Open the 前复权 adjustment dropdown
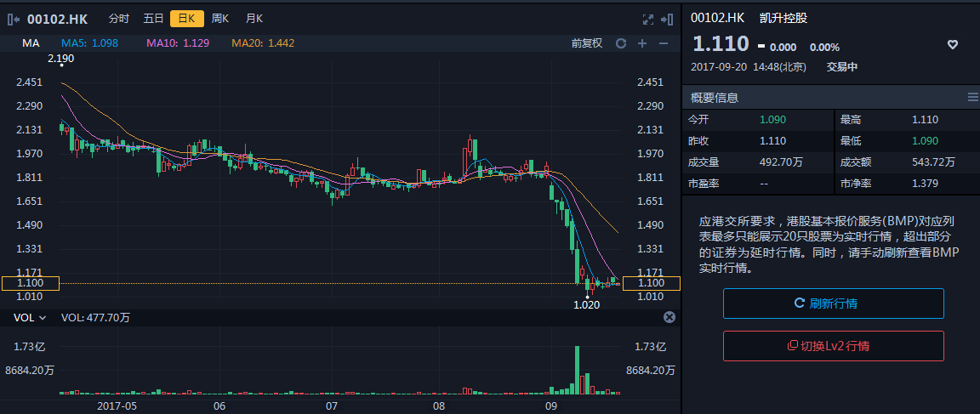Screen dimensions: 980x414 tap(586, 43)
